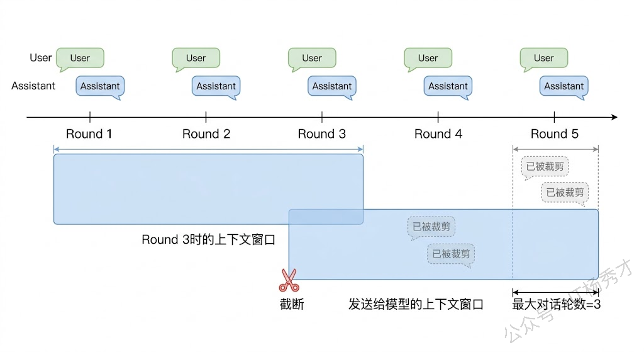Click the topmost 已被裁剪 bubble under Round 5
Screen dimensions: 644x352
click(x=545, y=167)
